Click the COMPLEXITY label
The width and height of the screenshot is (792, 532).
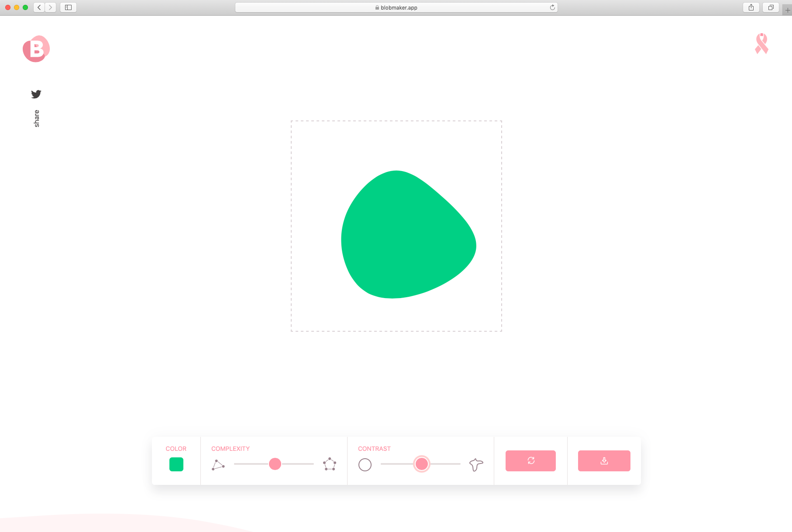(231, 449)
